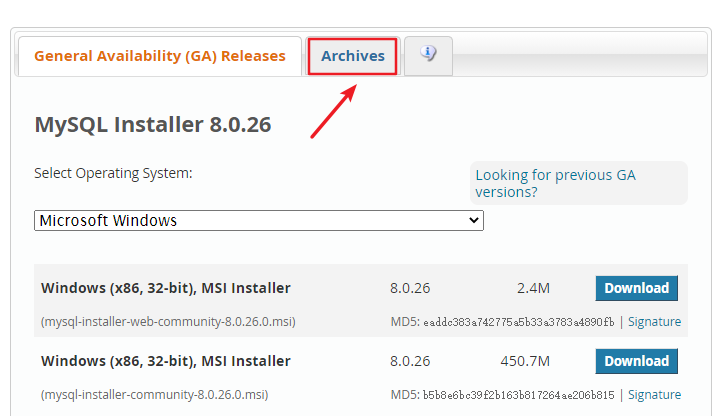Screen dimensions: 725x416
Task: Open the information icon tab
Action: [428, 55]
